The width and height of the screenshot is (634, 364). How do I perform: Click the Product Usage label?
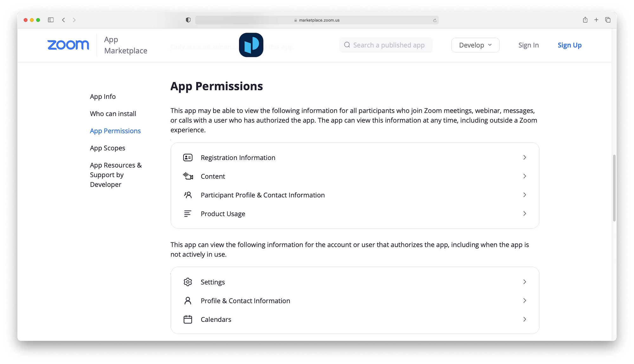coord(223,214)
